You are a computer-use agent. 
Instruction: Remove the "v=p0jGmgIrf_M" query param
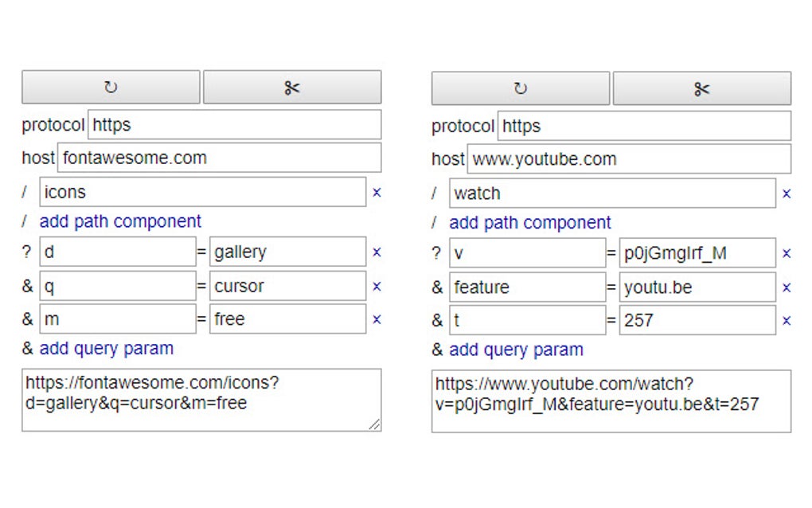(786, 252)
